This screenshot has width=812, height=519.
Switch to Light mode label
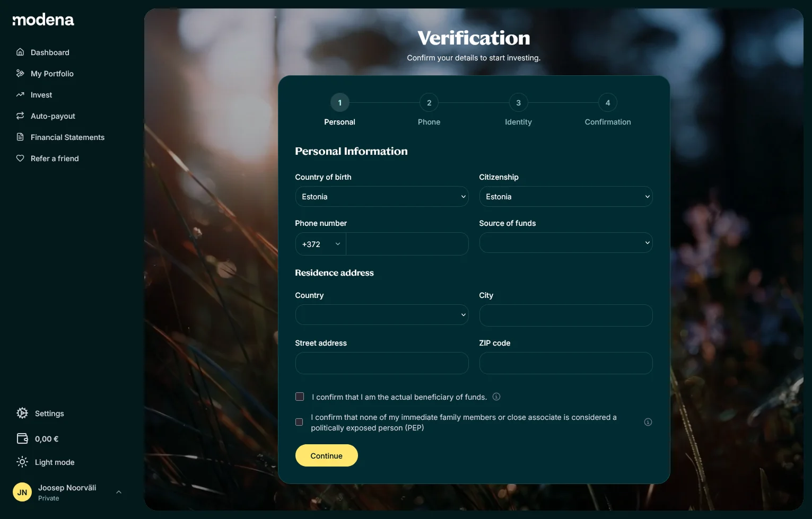(55, 462)
